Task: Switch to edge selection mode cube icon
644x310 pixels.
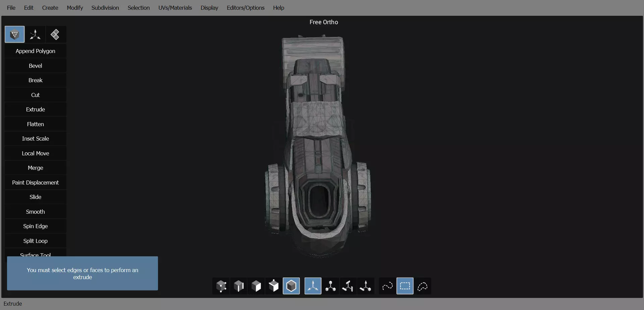Action: [239, 286]
